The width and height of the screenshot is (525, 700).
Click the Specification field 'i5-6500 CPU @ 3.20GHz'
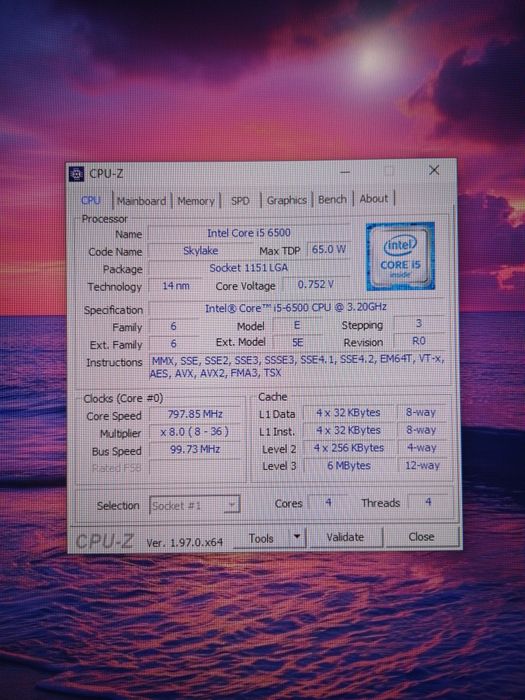click(x=296, y=308)
